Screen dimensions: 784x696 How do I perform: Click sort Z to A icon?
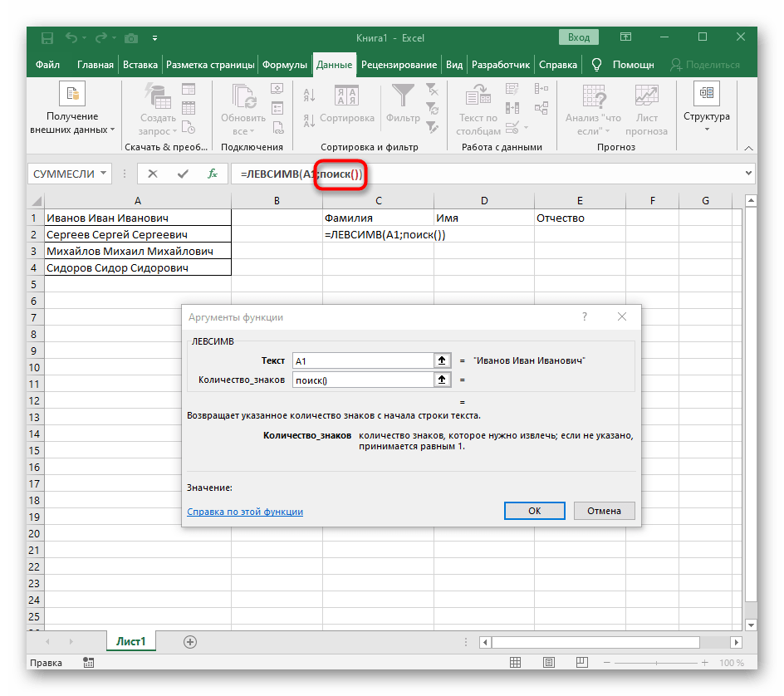point(309,120)
